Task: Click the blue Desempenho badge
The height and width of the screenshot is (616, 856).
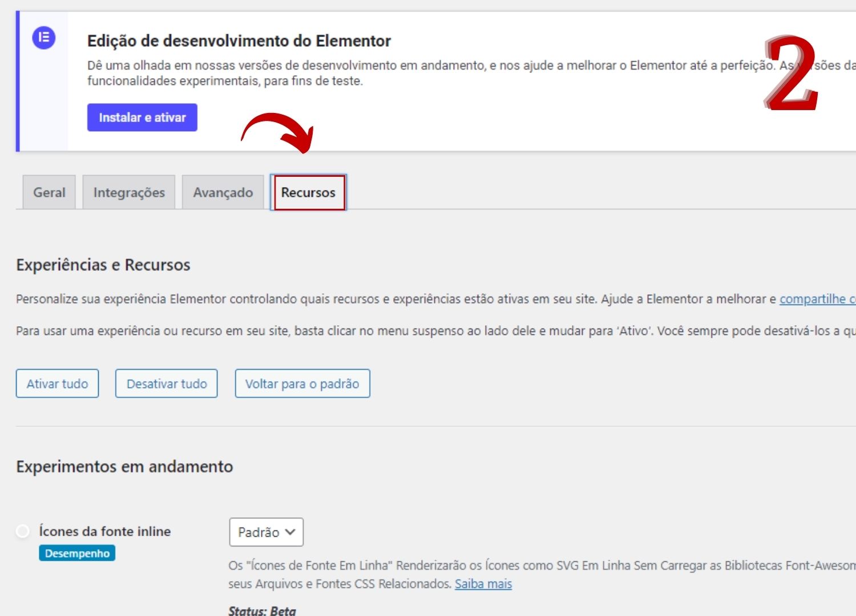Action: [77, 552]
